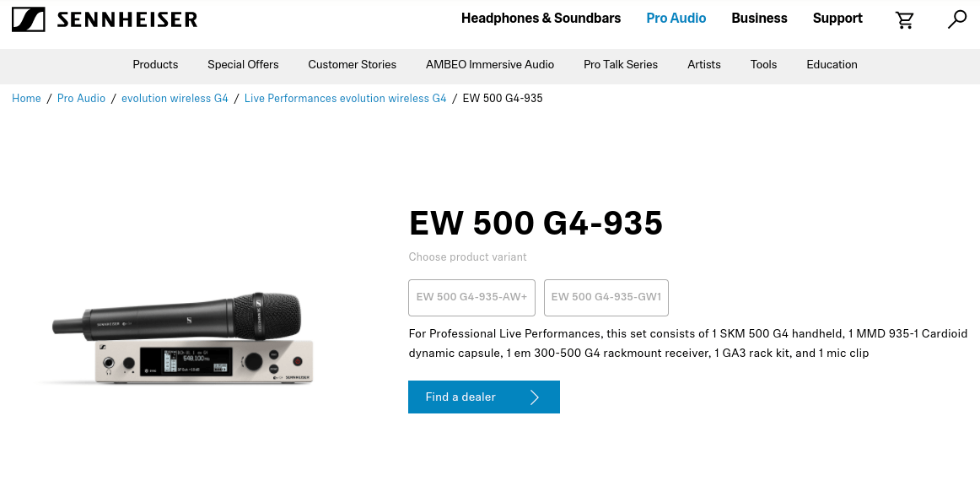The height and width of the screenshot is (497, 980).
Task: Click the arrow on Find a dealer
Action: (535, 397)
